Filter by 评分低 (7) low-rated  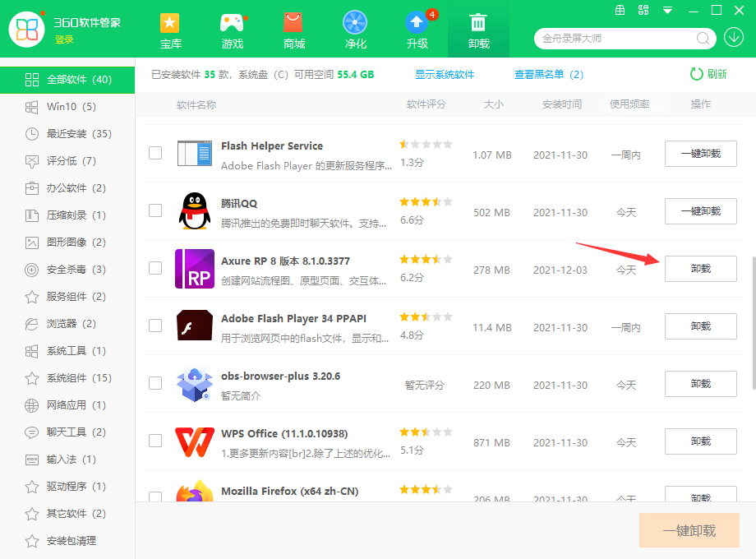click(67, 160)
